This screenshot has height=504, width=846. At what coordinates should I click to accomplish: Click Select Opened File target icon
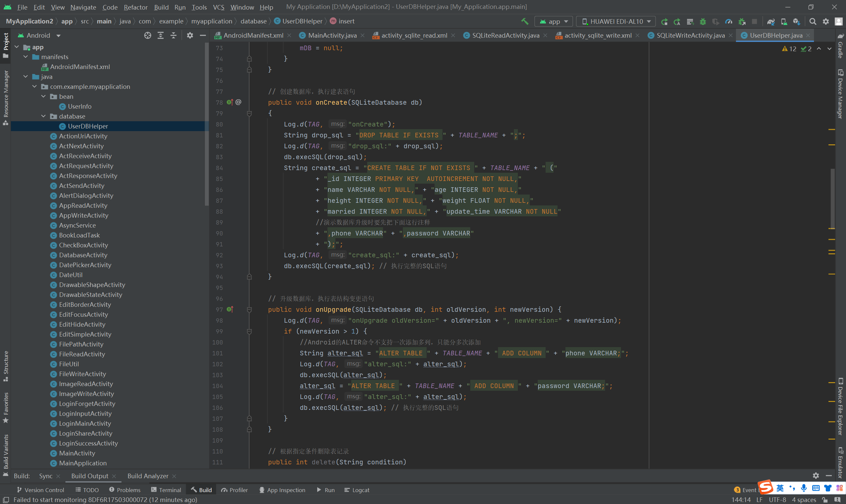click(147, 35)
